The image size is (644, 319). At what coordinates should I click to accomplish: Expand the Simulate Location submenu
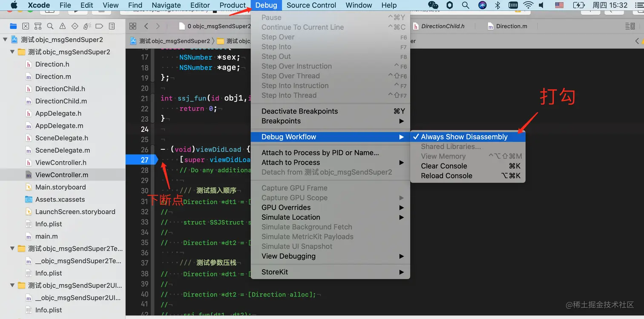[330, 217]
